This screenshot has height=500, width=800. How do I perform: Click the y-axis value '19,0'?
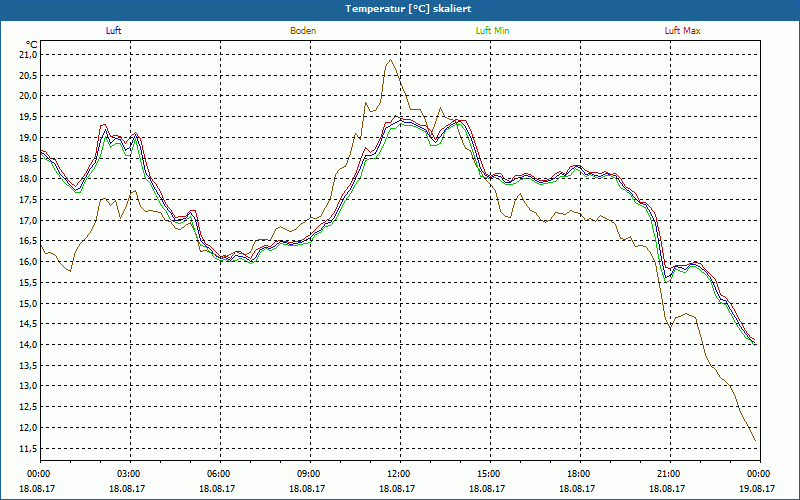point(29,138)
